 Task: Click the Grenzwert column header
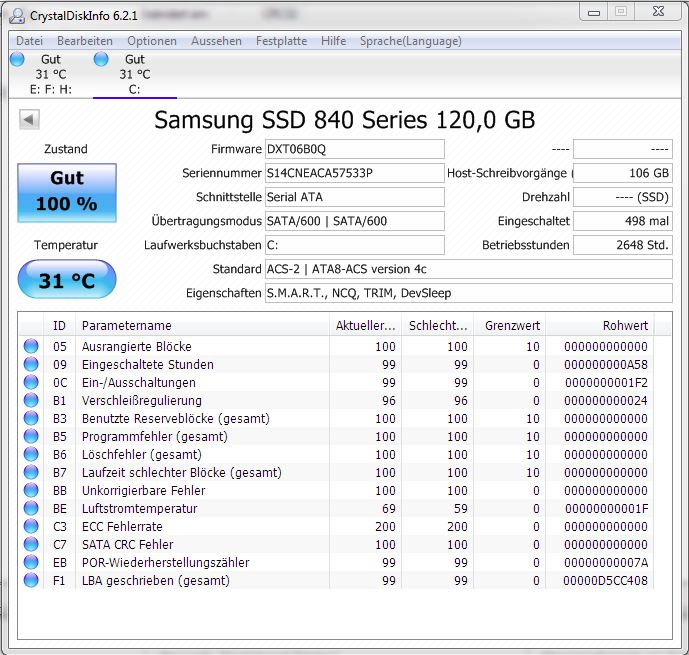(510, 326)
